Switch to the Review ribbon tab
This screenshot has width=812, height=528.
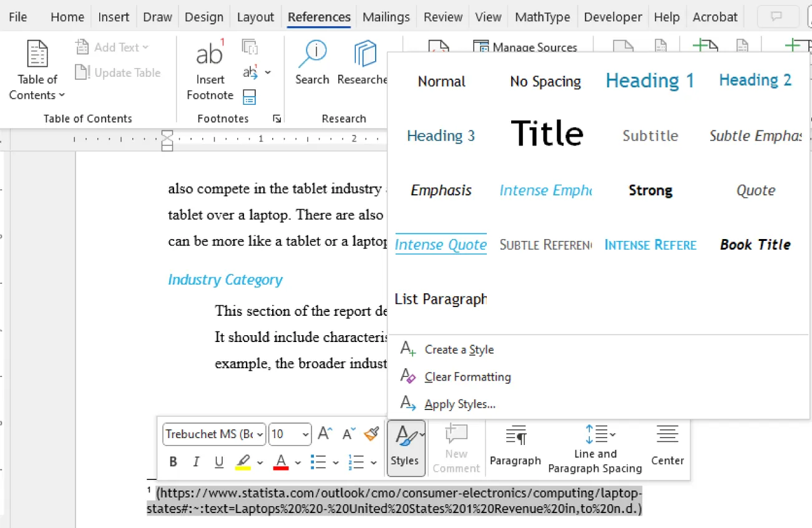443,17
